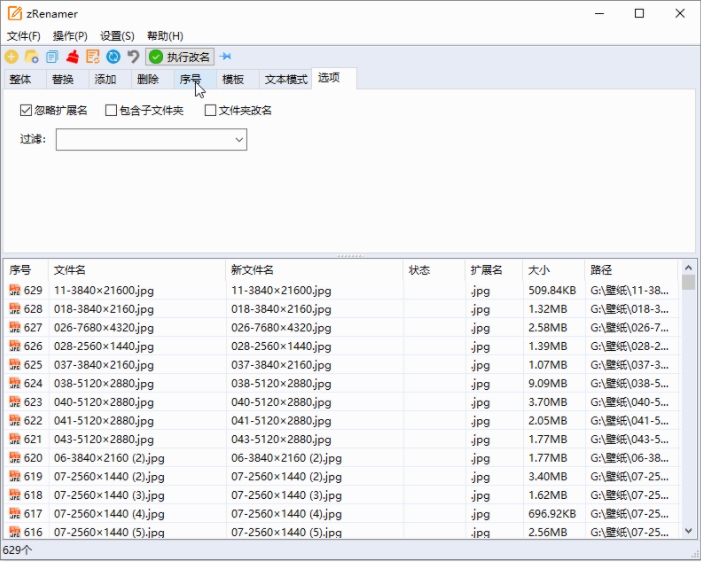Click file name 038-5120×2880.jpg in 文件名 column

pyautogui.click(x=104, y=384)
